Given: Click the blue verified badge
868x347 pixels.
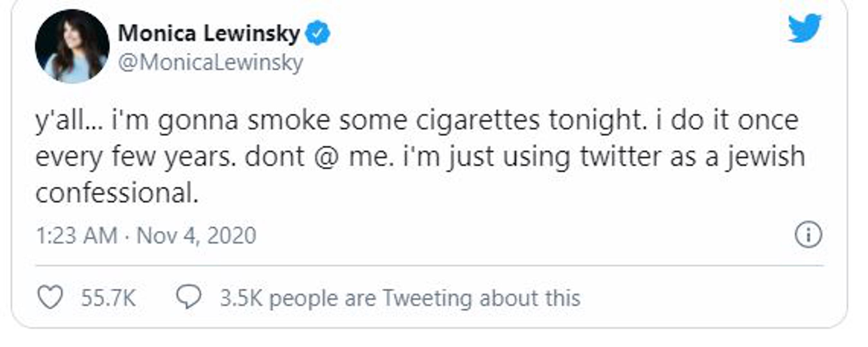Looking at the screenshot, I should 317,33.
